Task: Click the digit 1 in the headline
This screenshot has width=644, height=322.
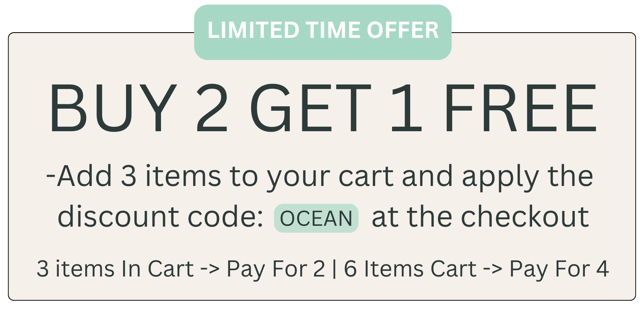Action: [407, 108]
